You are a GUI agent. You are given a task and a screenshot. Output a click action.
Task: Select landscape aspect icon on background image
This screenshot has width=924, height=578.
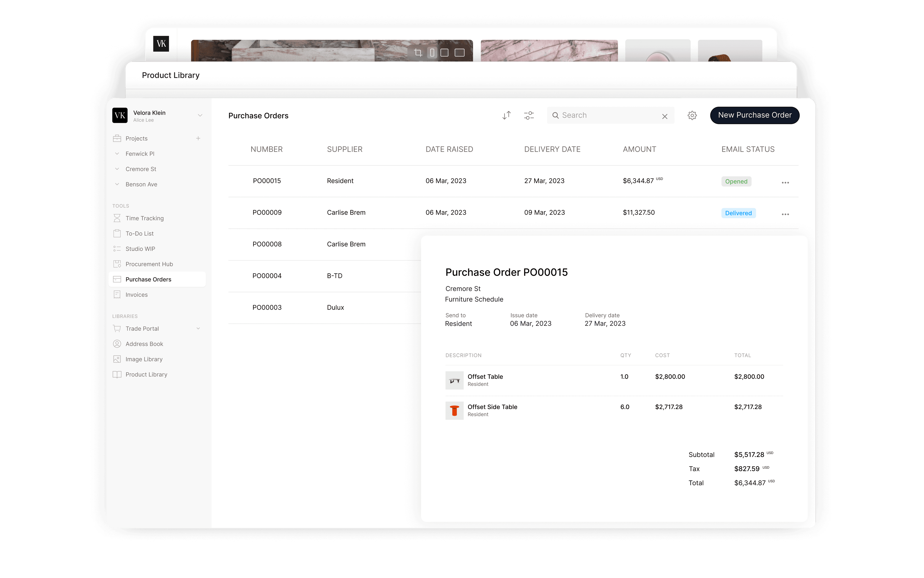(459, 53)
